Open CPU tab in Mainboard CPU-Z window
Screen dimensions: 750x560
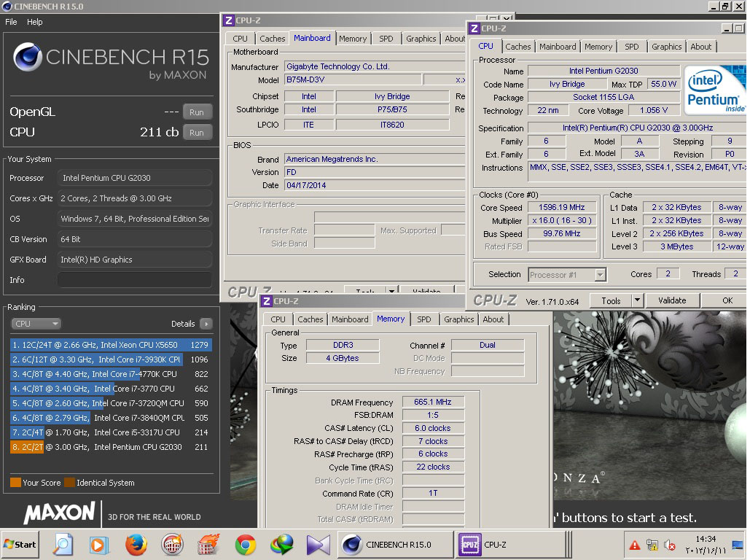[x=240, y=39]
